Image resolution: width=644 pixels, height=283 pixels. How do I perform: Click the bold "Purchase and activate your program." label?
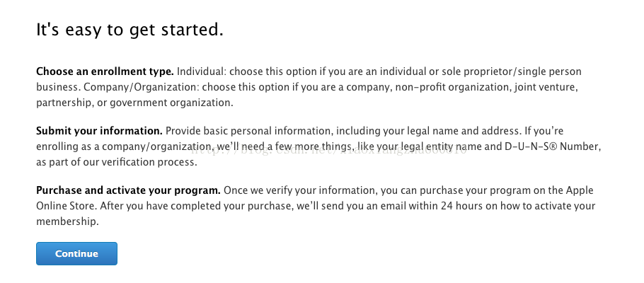(129, 190)
